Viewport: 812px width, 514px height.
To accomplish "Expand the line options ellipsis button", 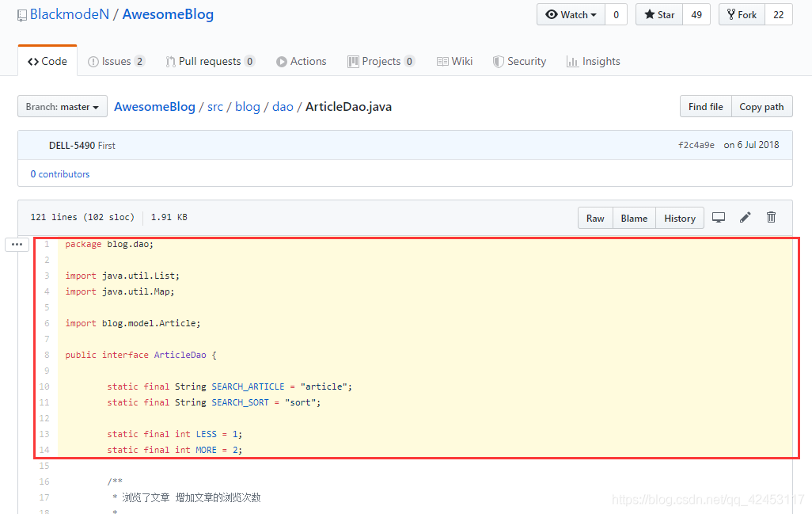I will (x=17, y=245).
